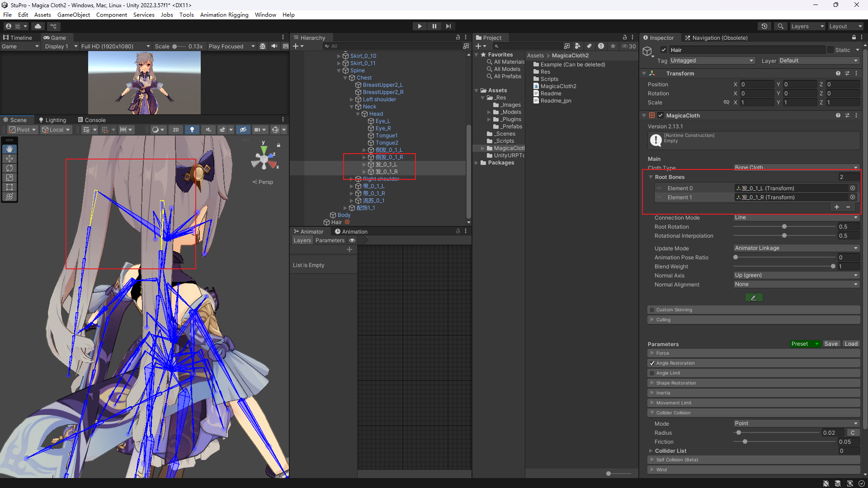Click Play Focused button in Game view
The height and width of the screenshot is (488, 868).
[x=231, y=47]
